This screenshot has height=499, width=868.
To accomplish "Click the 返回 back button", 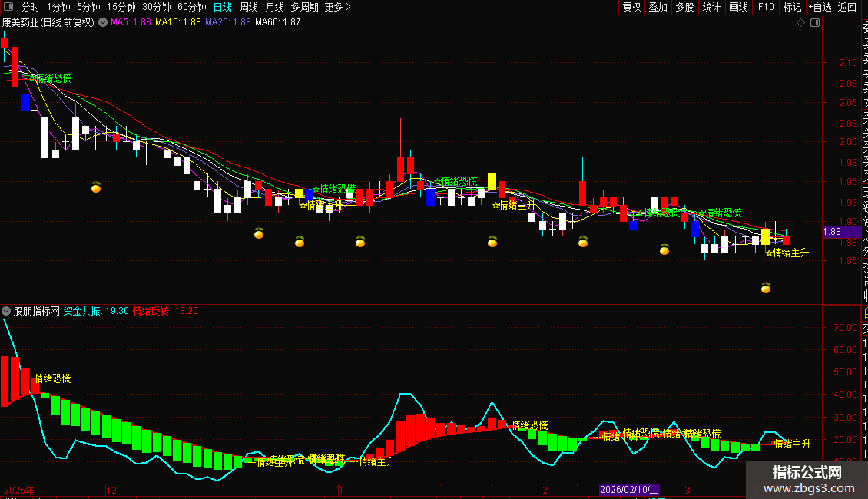I will (x=847, y=7).
